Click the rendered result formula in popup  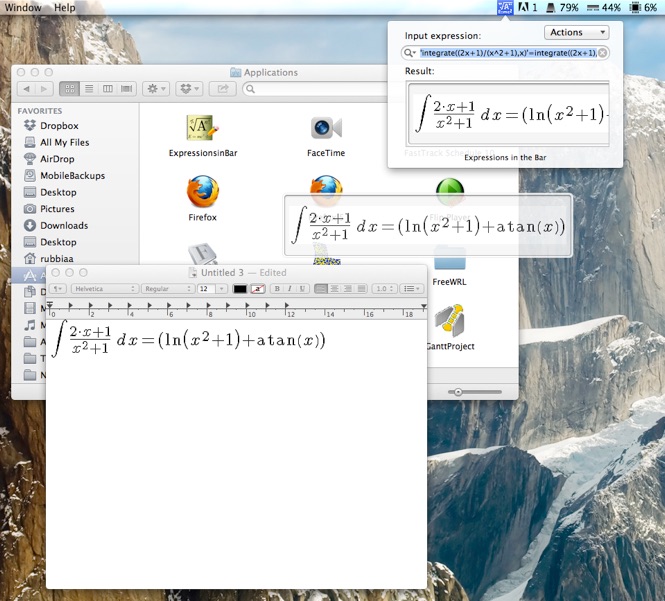[x=509, y=113]
